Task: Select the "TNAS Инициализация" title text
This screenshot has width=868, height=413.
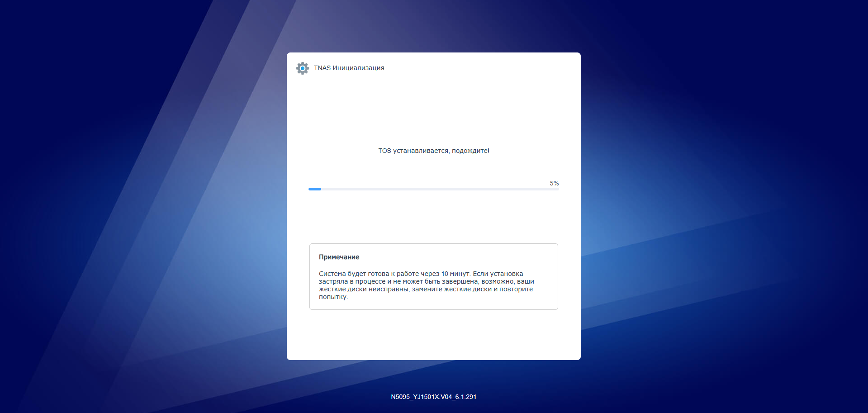Action: [x=349, y=68]
